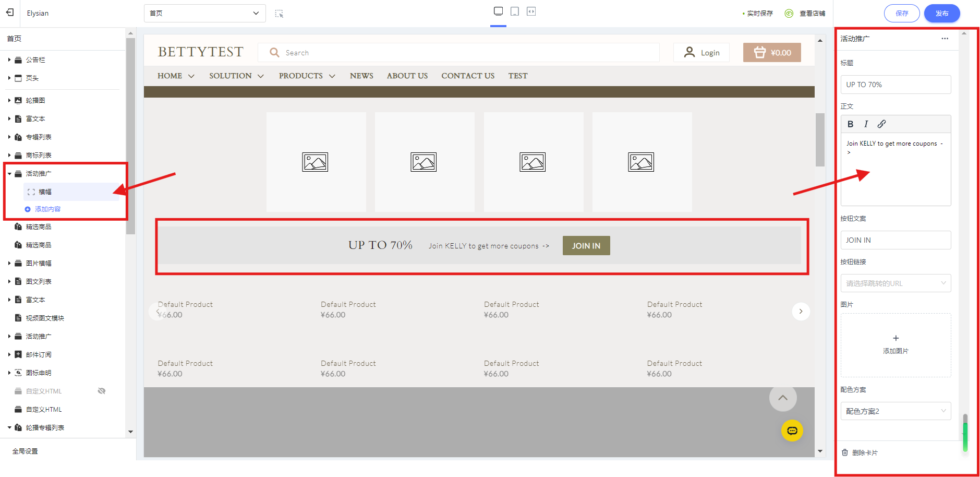Image resolution: width=980 pixels, height=477 pixels.
Task: Click 添加内容 to add content
Action: point(47,209)
